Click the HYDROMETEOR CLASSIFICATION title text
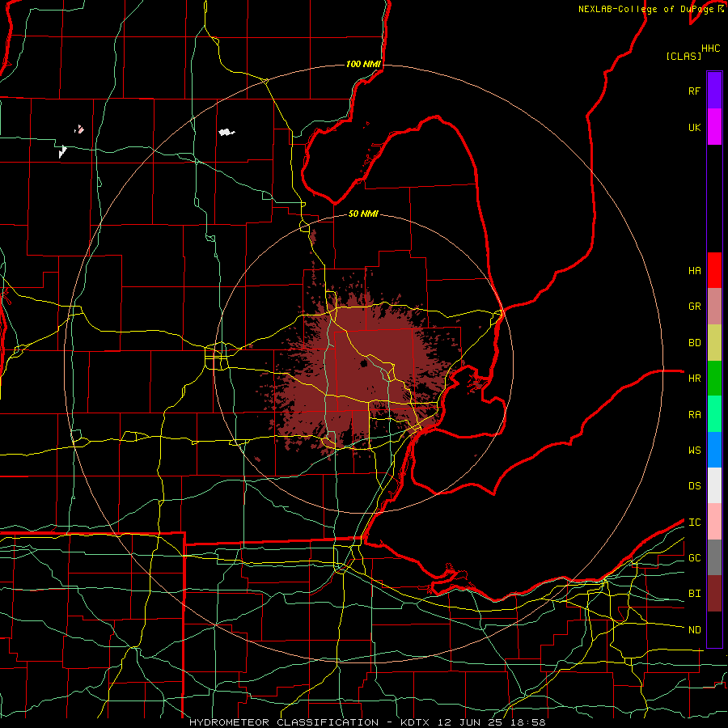Image resolution: width=728 pixels, height=728 pixels. pos(284,722)
